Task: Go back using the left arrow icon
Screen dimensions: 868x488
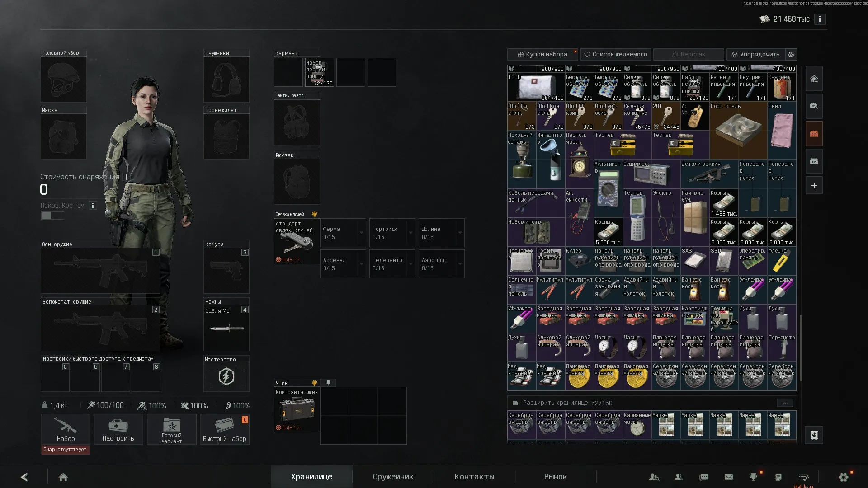Action: tap(24, 477)
